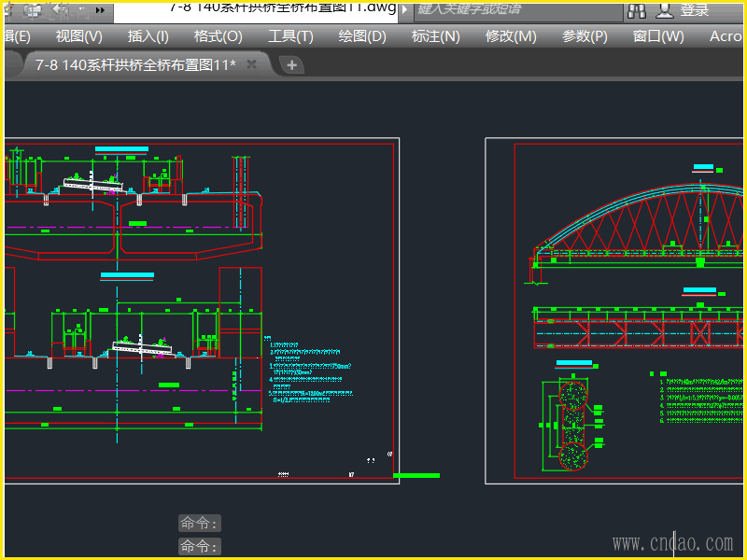
Task: Click the cyan notes text block in left sheet
Action: point(309,371)
